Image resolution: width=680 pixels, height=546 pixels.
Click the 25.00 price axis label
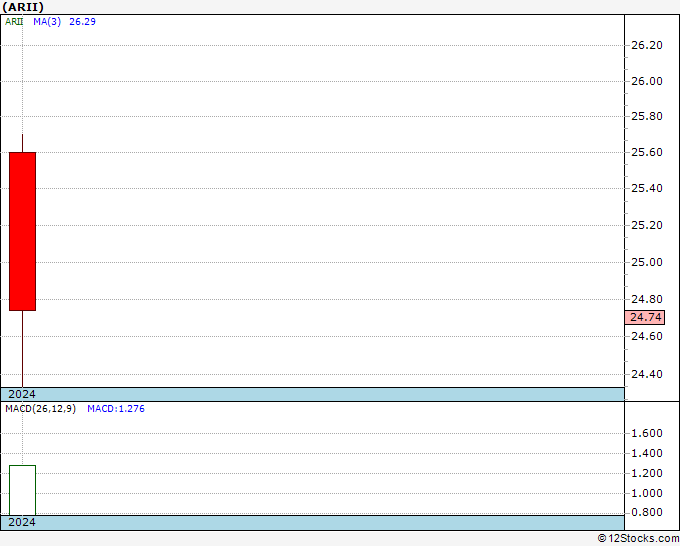coord(647,262)
